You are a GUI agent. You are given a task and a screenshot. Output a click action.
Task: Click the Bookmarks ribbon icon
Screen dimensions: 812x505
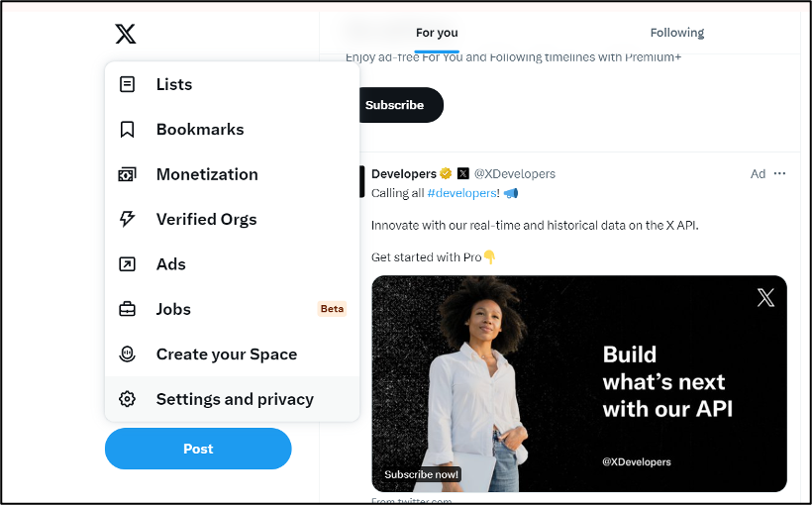click(x=127, y=130)
